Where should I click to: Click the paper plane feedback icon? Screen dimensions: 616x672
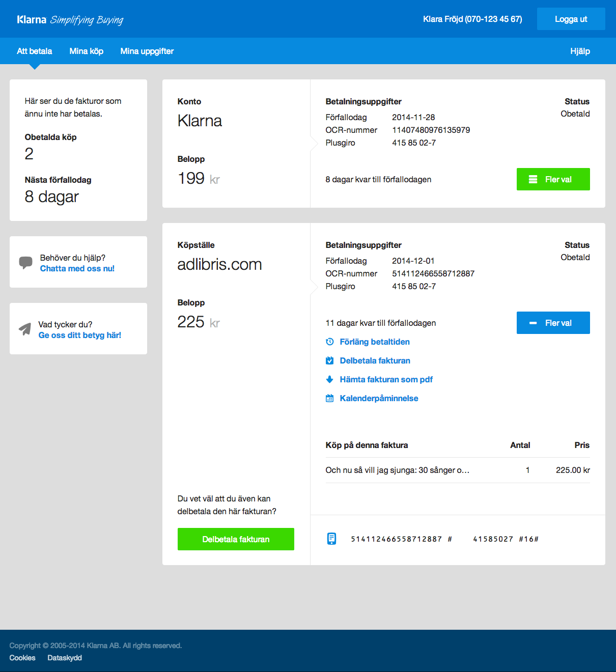point(25,329)
